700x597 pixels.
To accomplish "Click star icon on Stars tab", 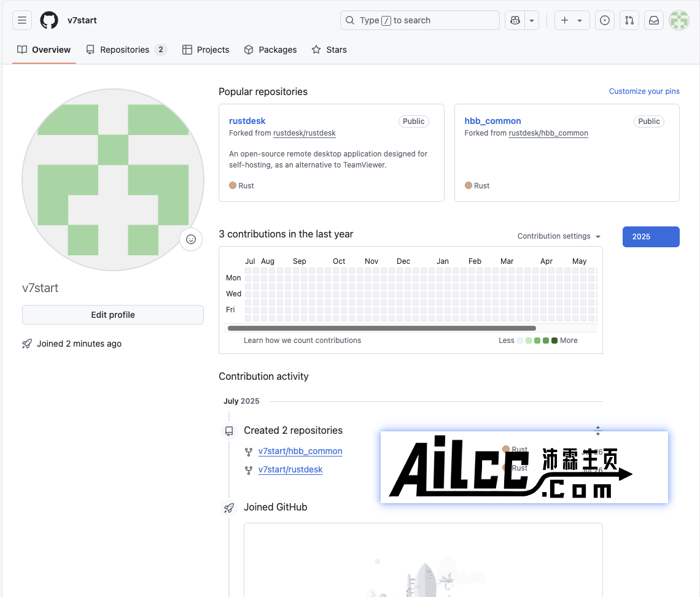I will (316, 50).
